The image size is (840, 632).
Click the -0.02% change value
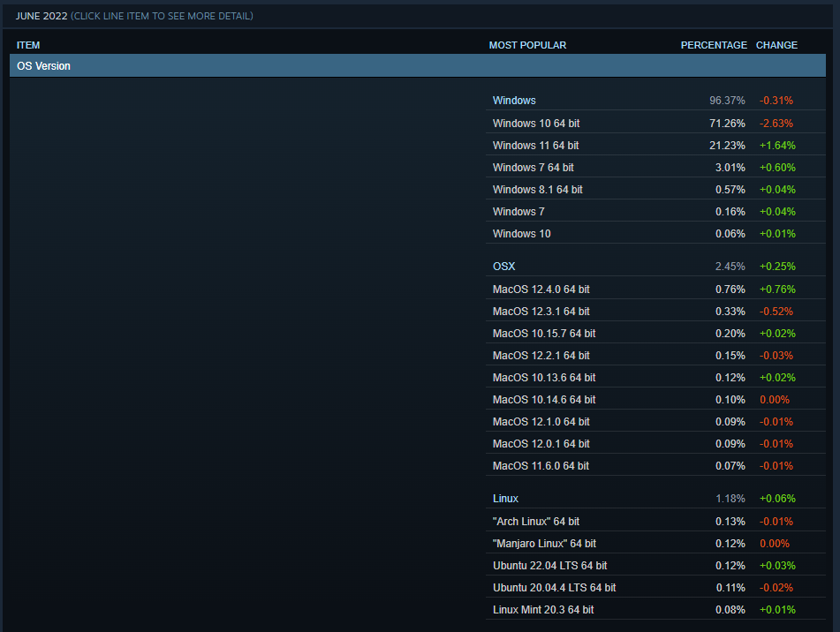point(776,588)
